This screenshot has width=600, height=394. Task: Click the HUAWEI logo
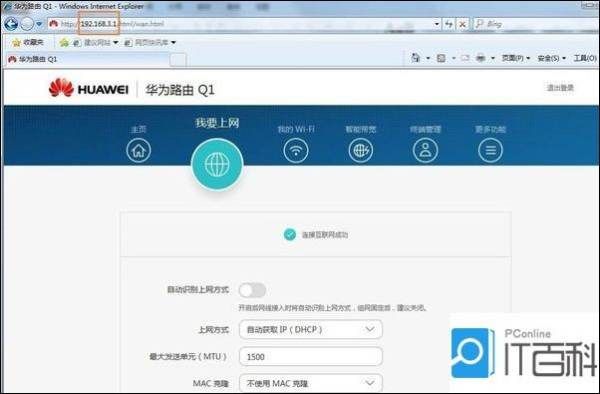click(88, 88)
